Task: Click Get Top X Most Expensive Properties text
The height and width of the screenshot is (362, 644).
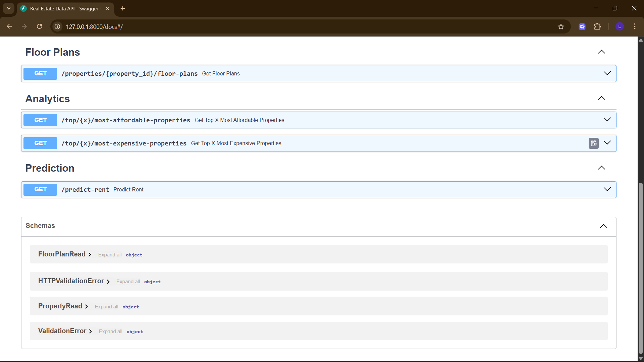Action: [x=236, y=143]
